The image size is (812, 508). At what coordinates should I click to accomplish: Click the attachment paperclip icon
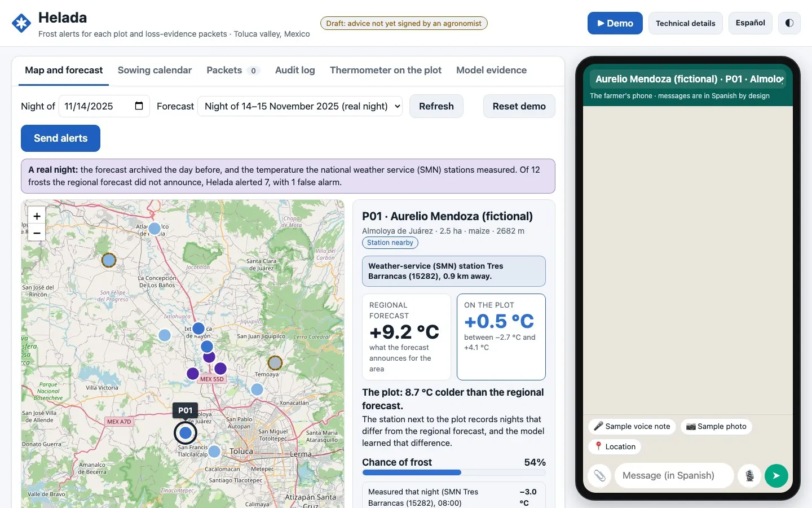[599, 476]
